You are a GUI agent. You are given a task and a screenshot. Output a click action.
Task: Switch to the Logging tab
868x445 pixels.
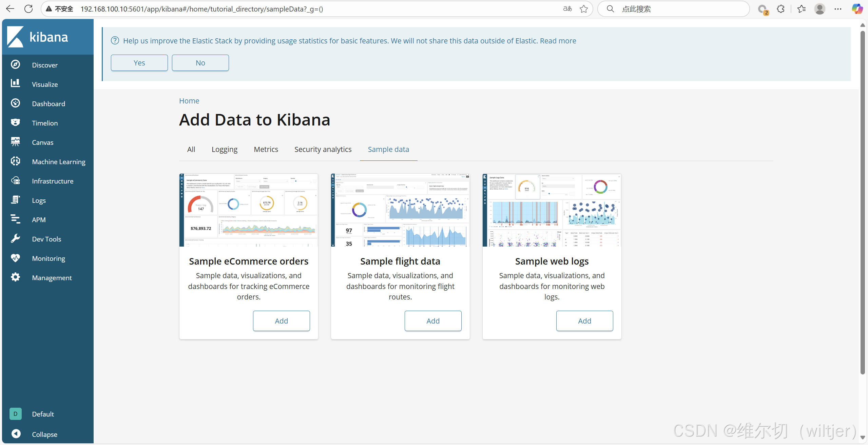224,150
